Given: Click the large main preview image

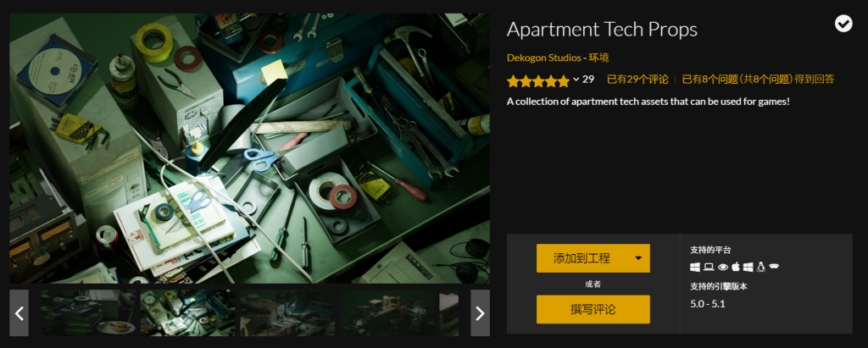Looking at the screenshot, I should [x=250, y=148].
